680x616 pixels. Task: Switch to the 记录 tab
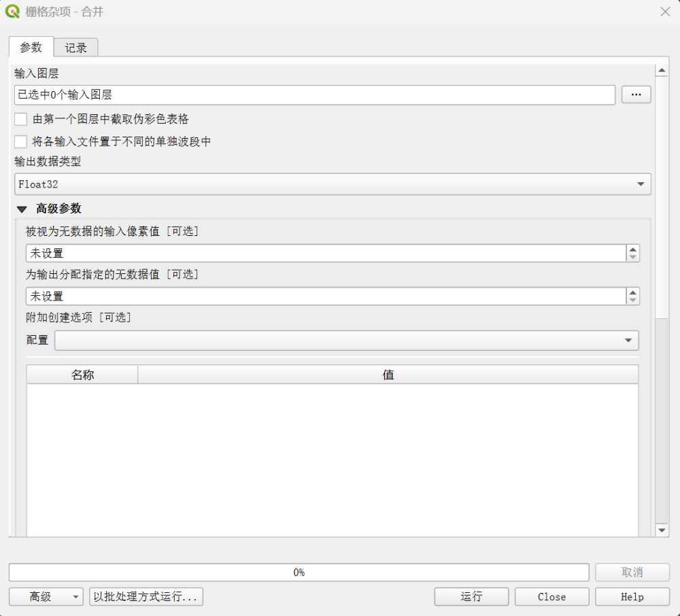point(76,48)
